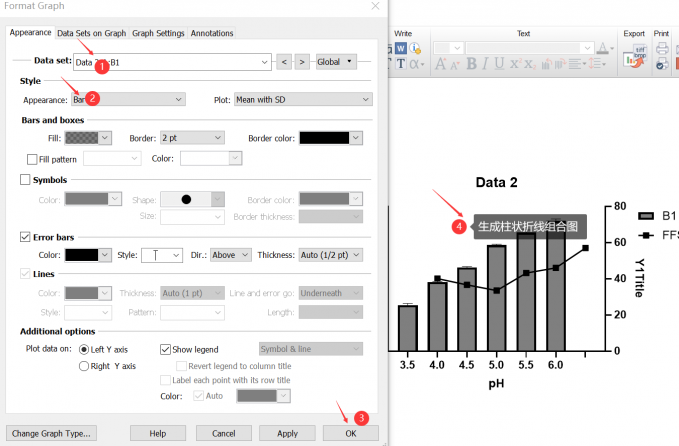Uncheck Show legend checkbox
This screenshot has height=446, width=679.
coord(165,349)
